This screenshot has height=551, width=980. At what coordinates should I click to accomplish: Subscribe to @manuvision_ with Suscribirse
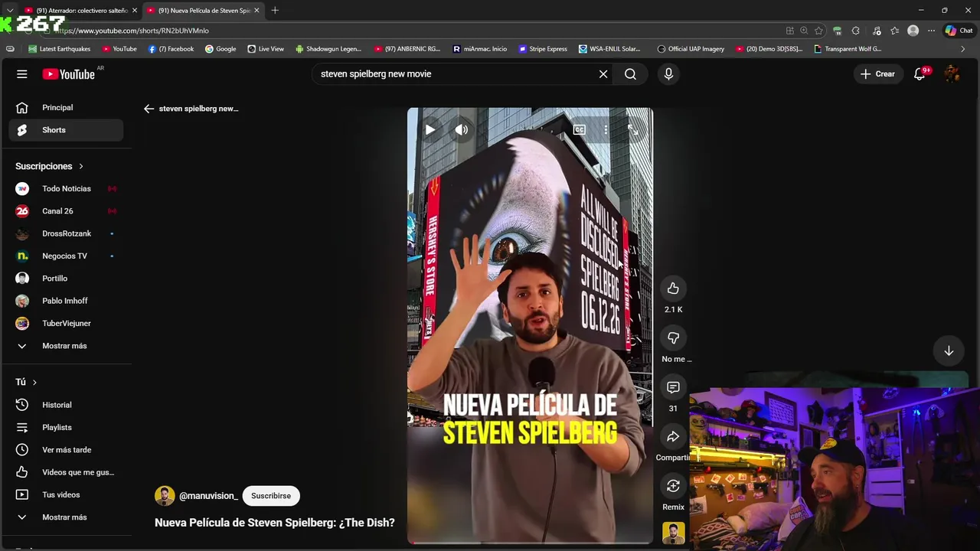pos(271,496)
